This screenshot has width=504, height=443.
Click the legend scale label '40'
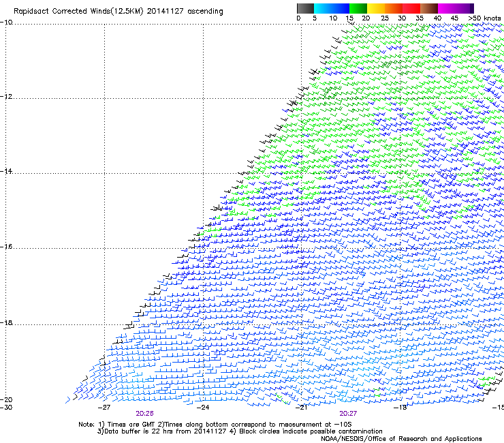(x=437, y=18)
